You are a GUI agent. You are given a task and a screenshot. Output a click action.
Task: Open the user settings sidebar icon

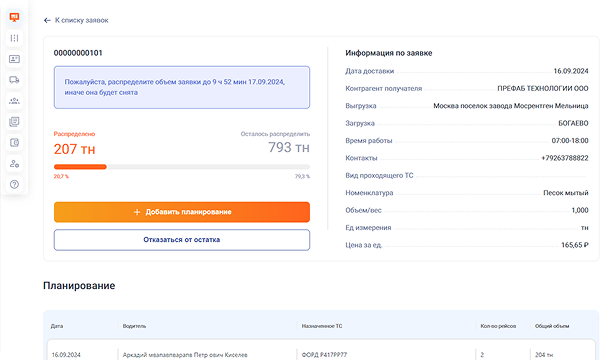pos(14,164)
